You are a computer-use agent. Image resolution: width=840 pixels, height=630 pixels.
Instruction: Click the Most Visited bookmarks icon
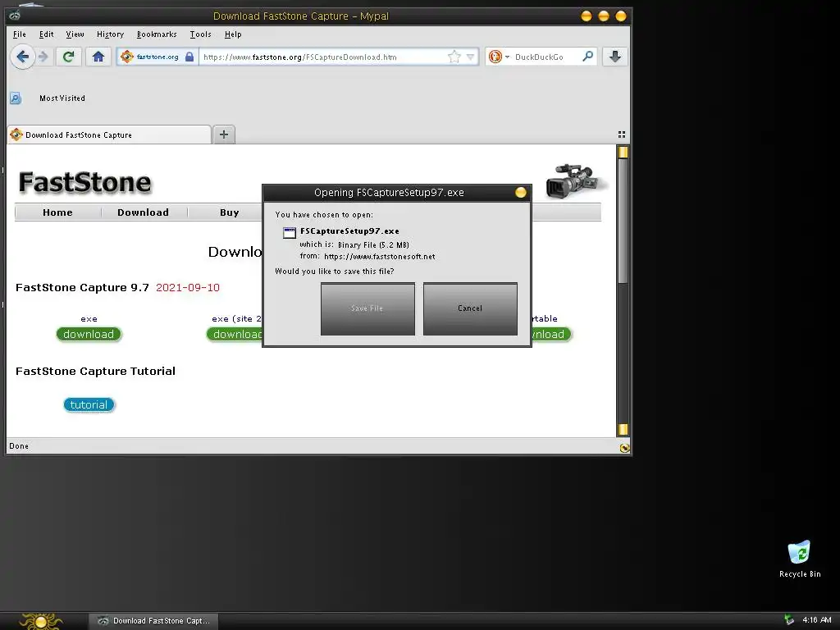coord(16,98)
